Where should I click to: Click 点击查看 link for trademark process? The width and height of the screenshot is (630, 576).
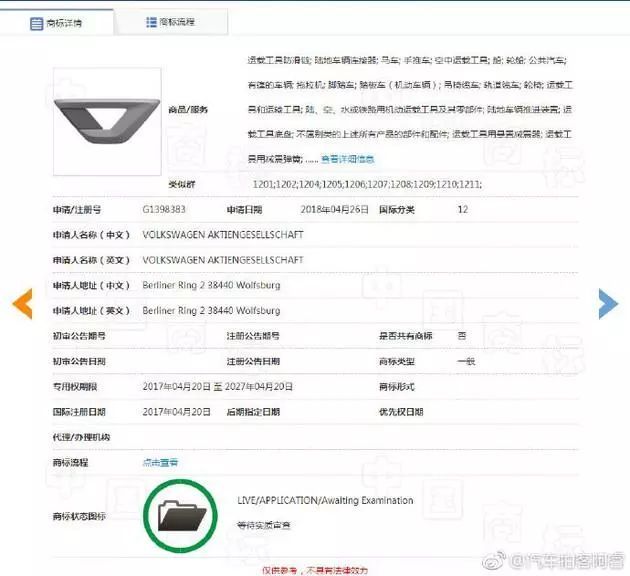[160, 462]
